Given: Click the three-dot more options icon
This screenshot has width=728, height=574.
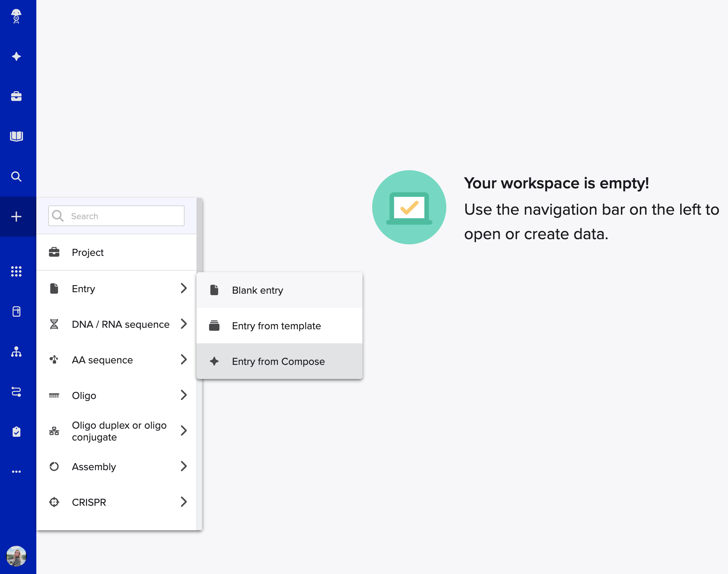Looking at the screenshot, I should pos(16,472).
